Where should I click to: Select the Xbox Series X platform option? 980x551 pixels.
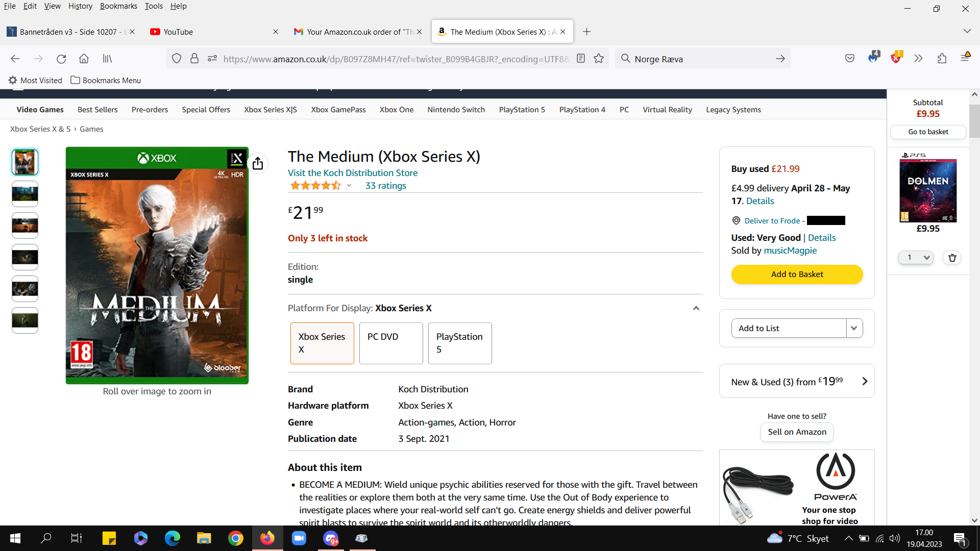click(x=322, y=343)
